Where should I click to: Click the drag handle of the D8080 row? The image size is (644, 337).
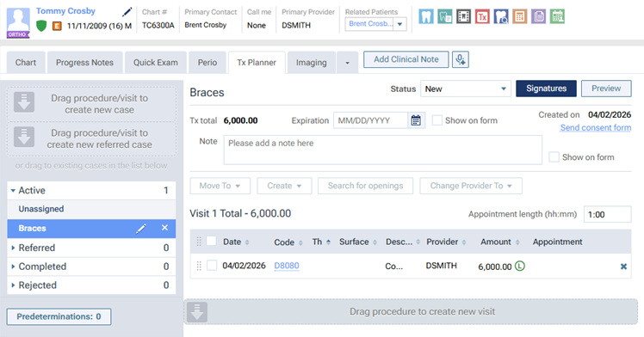[199, 266]
